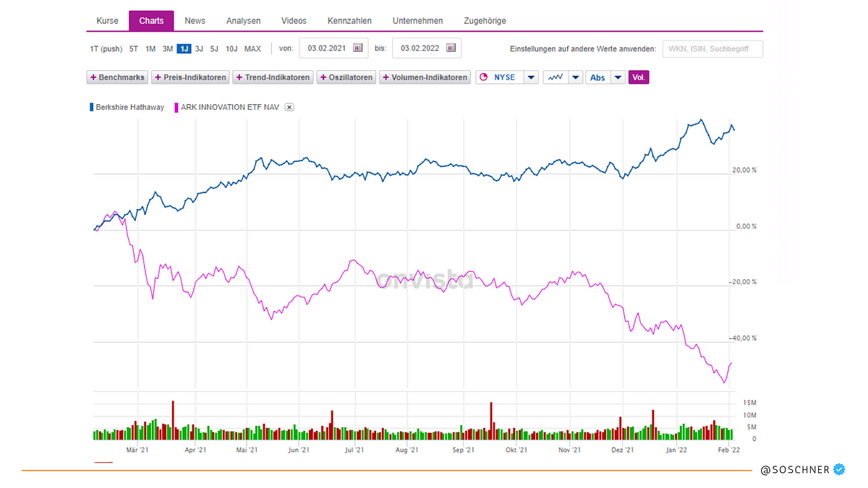This screenshot has width=868, height=488.
Task: Select the Charts tab
Action: pos(151,21)
